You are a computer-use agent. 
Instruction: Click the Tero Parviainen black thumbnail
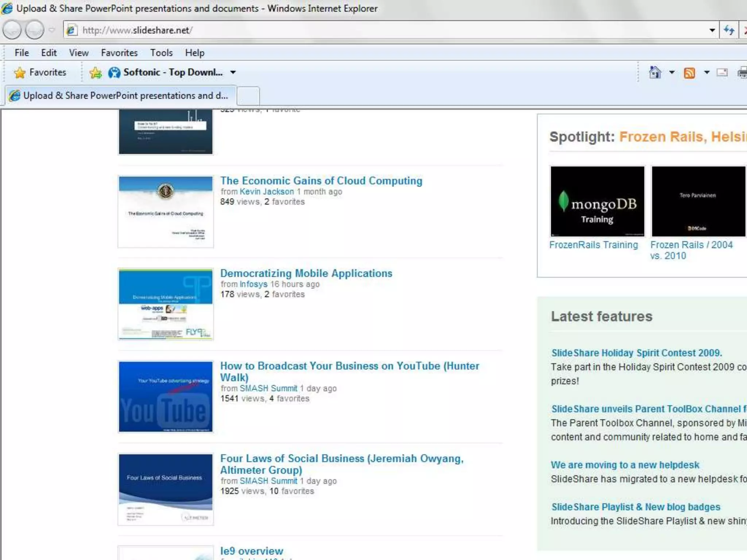(x=698, y=202)
